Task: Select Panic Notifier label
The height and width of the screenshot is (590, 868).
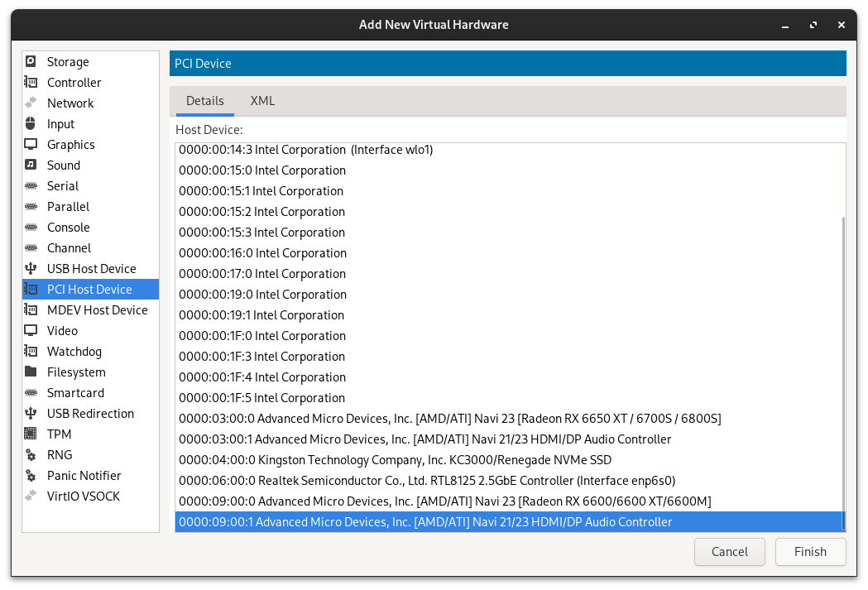Action: 84,476
